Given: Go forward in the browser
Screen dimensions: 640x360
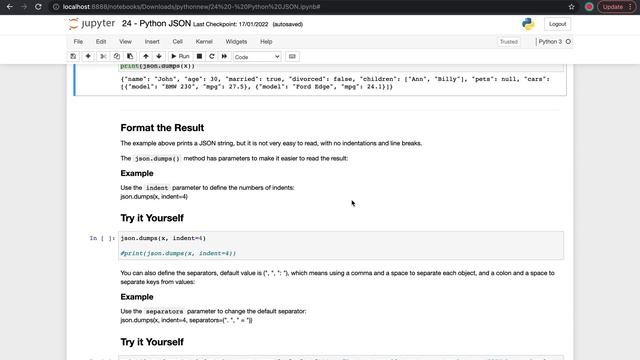Looking at the screenshot, I should (24, 7).
